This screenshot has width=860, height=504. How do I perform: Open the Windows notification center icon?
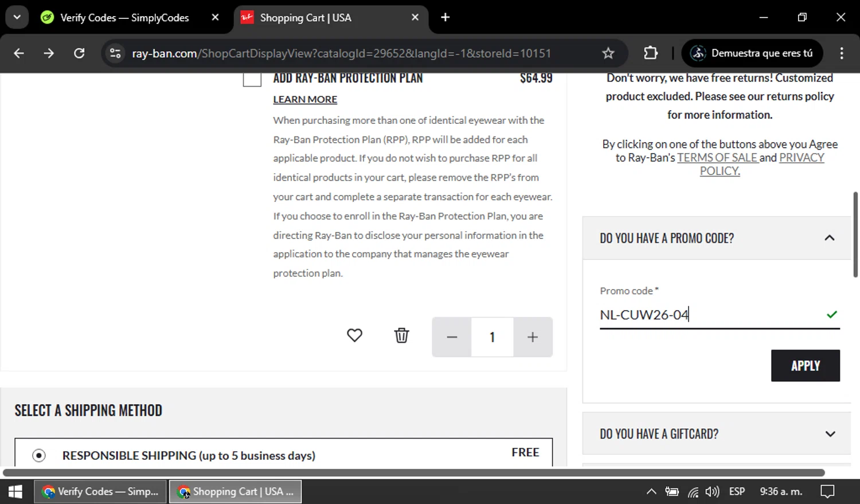[x=827, y=491]
